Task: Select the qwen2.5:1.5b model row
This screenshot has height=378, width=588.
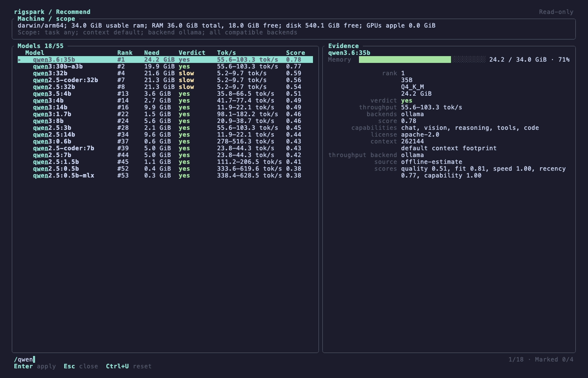Action: coord(165,162)
